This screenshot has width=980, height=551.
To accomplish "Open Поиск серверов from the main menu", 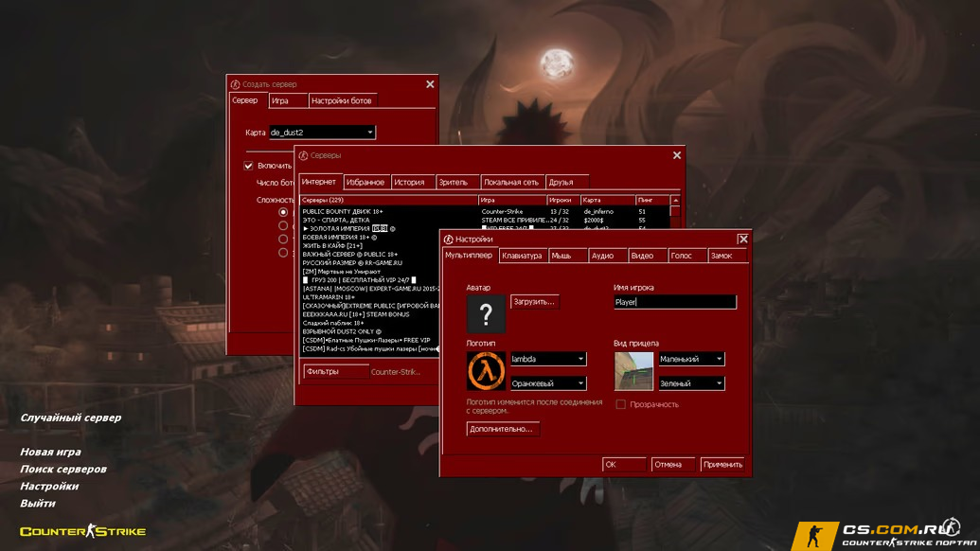I will (63, 469).
